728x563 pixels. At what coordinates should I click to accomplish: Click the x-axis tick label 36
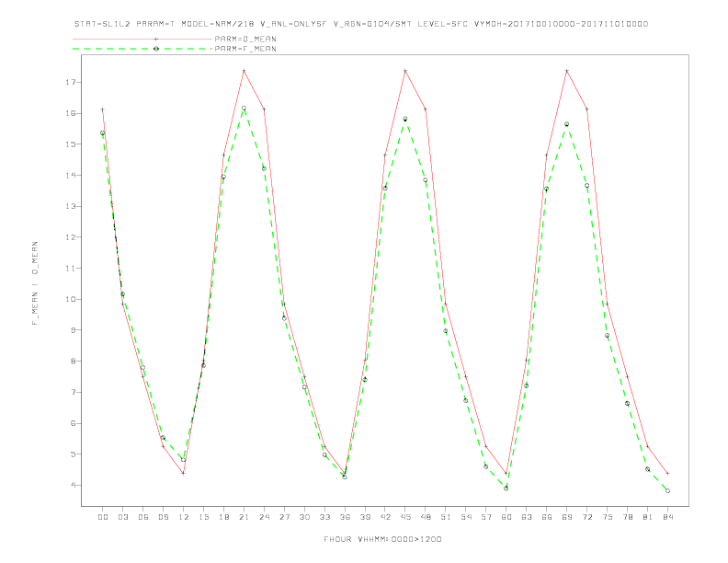coord(345,517)
